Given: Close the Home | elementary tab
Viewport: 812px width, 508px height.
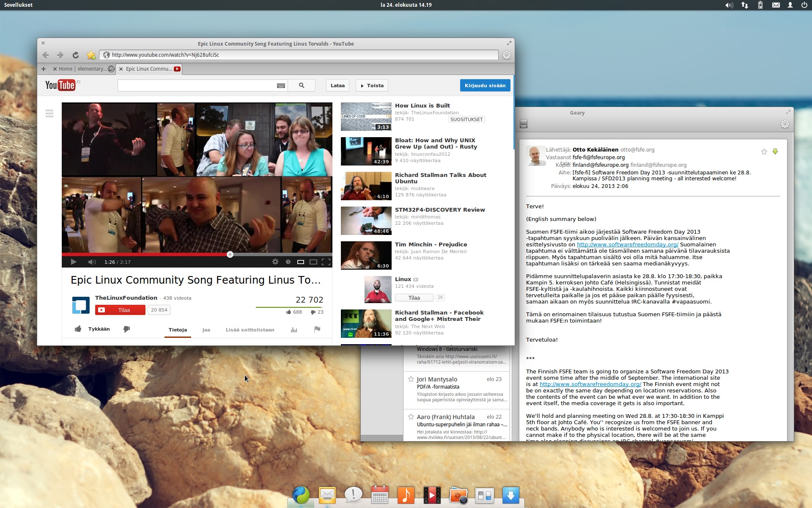Looking at the screenshot, I should click(x=55, y=69).
